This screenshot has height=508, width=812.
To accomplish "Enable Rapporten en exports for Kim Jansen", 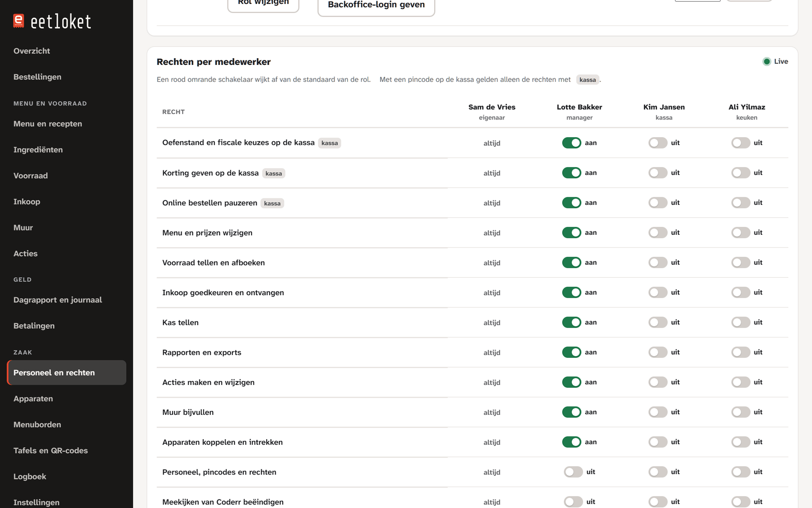I will (x=657, y=352).
